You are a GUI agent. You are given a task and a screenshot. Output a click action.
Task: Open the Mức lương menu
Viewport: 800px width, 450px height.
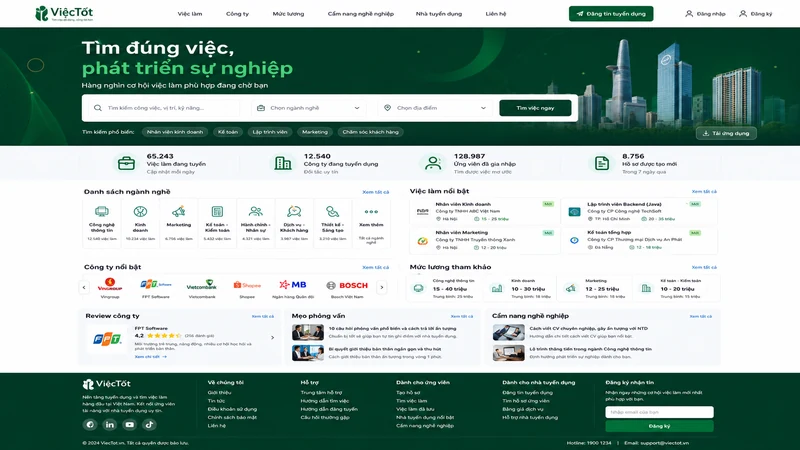[288, 14]
